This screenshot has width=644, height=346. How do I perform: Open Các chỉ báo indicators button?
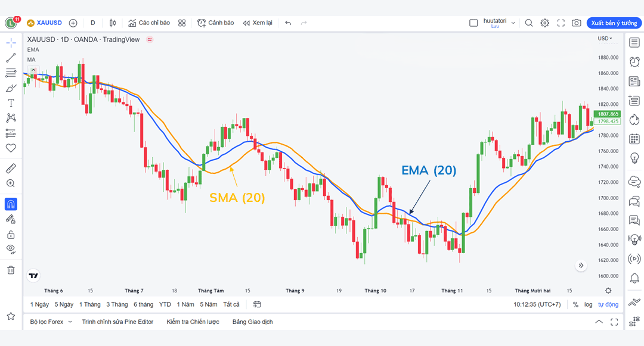tap(148, 23)
